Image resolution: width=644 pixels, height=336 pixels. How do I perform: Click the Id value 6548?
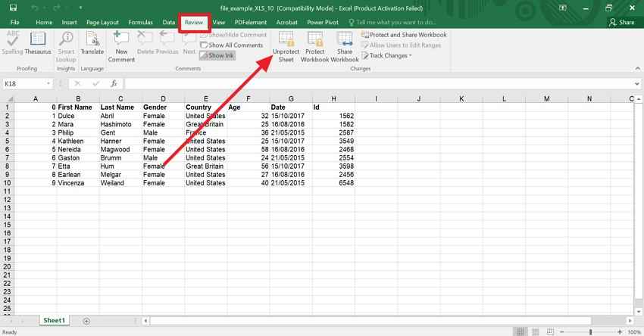tap(333, 182)
